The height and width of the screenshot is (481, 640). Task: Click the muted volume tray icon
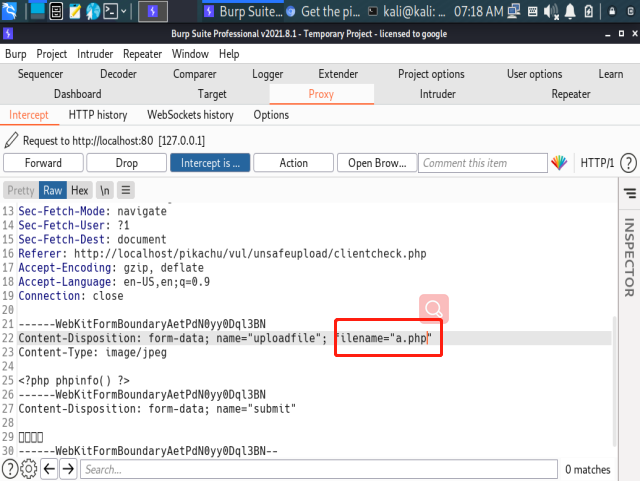coord(551,11)
